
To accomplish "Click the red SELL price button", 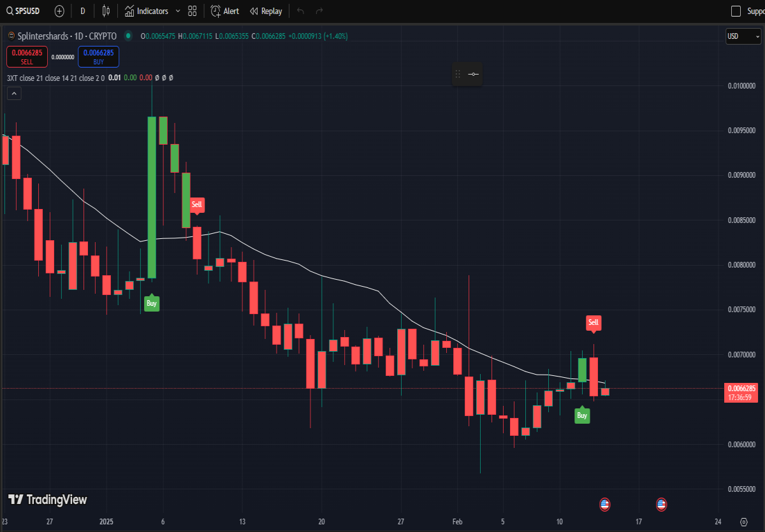I will pyautogui.click(x=27, y=57).
